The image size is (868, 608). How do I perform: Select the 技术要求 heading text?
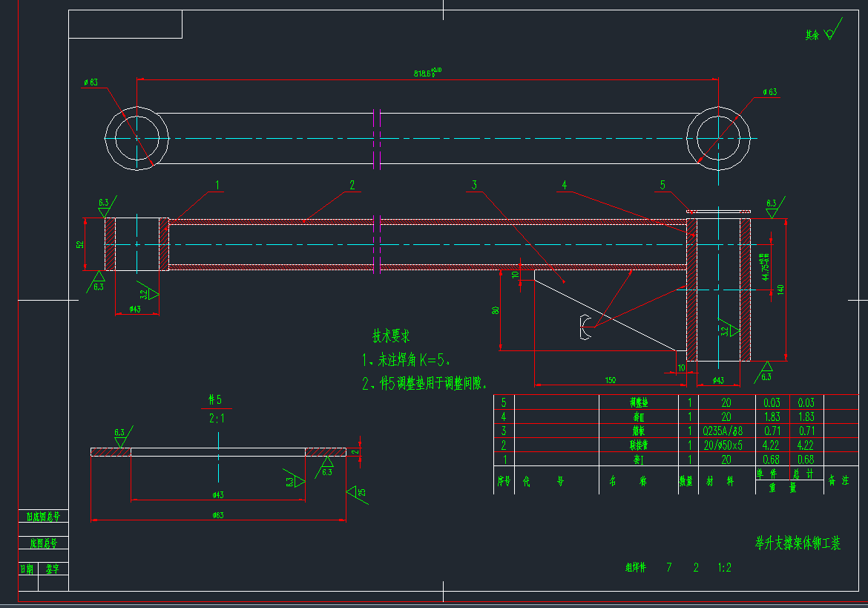(391, 336)
